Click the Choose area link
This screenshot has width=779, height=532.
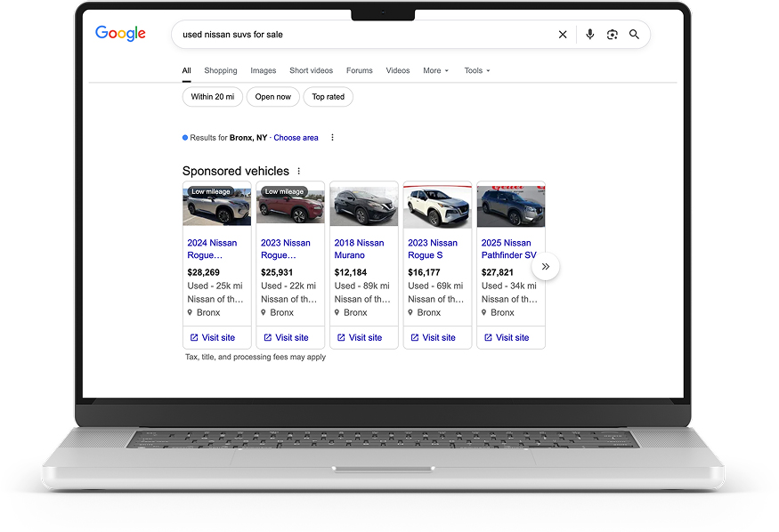click(296, 138)
